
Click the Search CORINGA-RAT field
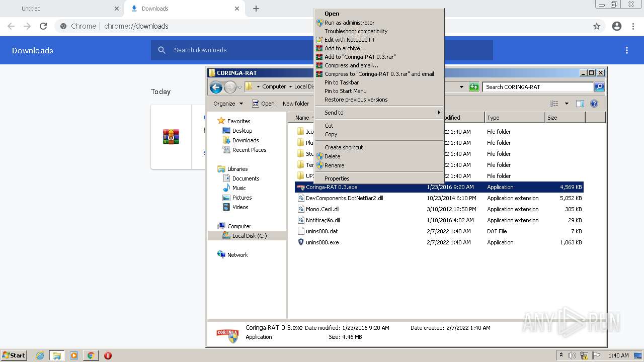tap(538, 87)
